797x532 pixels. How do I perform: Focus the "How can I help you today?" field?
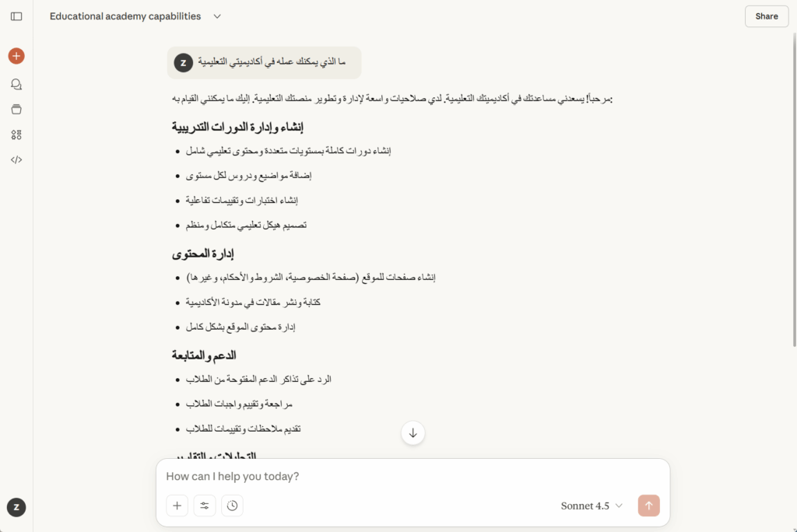(x=413, y=476)
